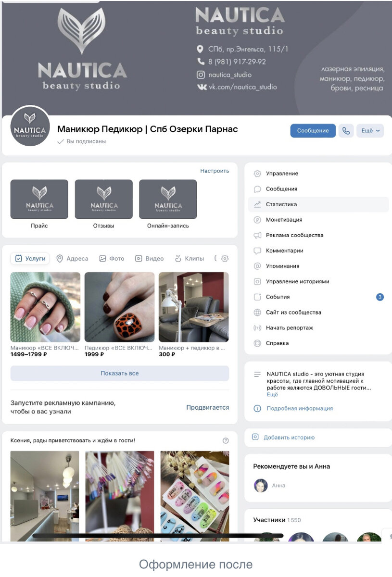This screenshot has width=392, height=577.
Task: Click the Сайт из сообщества globe icon
Action: pyautogui.click(x=257, y=312)
